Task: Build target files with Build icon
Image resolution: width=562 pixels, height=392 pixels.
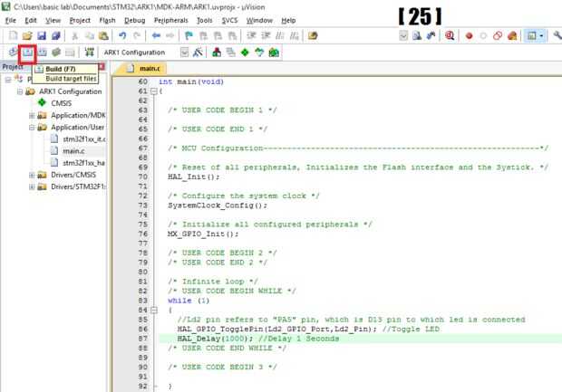Action: [x=27, y=53]
